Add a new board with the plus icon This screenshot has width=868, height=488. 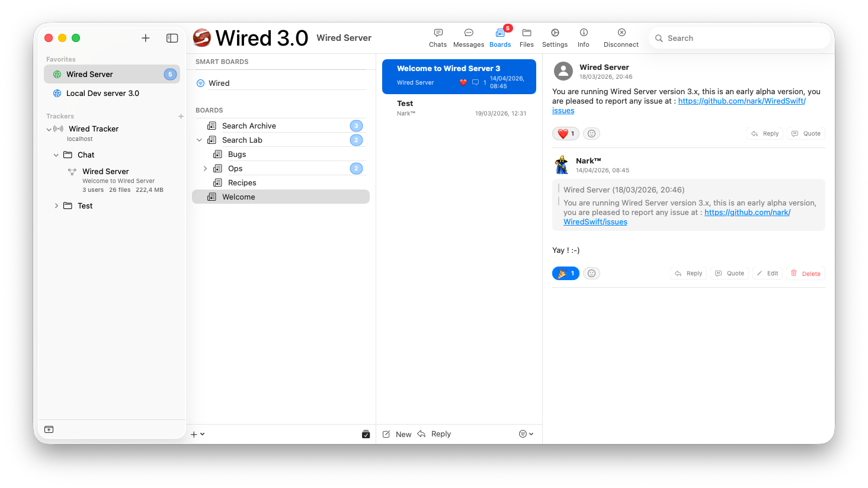(x=193, y=434)
